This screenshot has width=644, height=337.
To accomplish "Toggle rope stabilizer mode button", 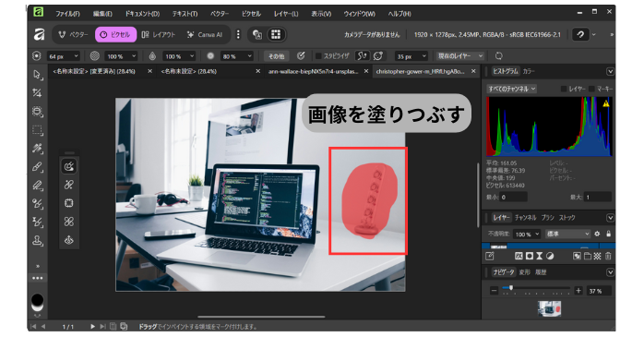I will (362, 56).
